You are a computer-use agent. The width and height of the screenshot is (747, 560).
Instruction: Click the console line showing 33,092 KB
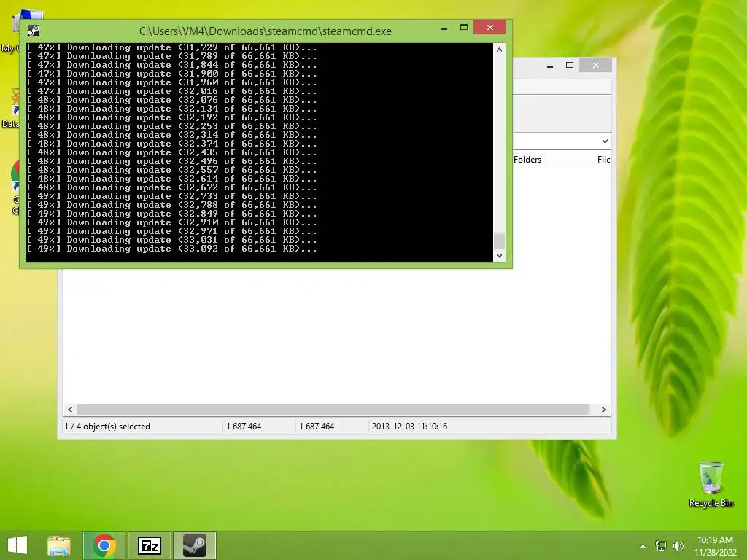[171, 249]
